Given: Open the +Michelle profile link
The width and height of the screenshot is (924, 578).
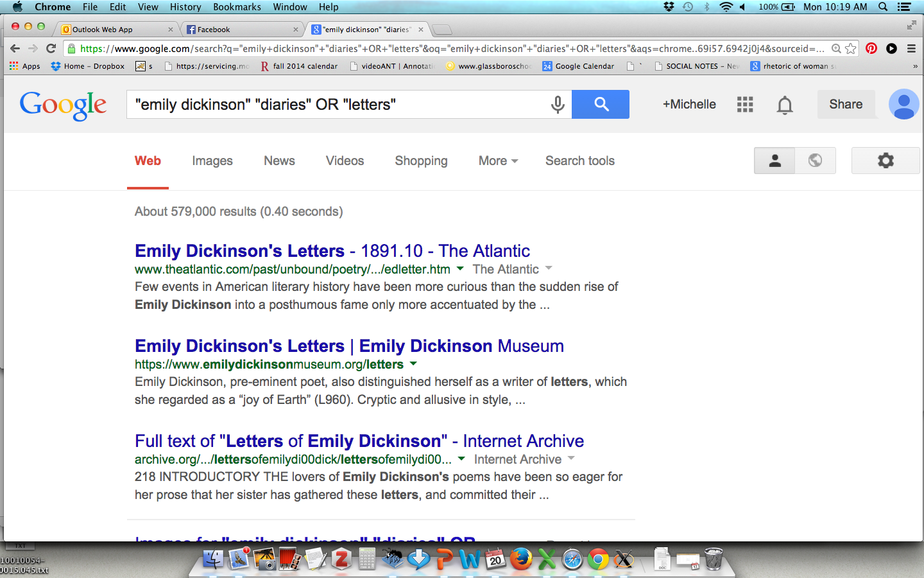Looking at the screenshot, I should pos(689,104).
